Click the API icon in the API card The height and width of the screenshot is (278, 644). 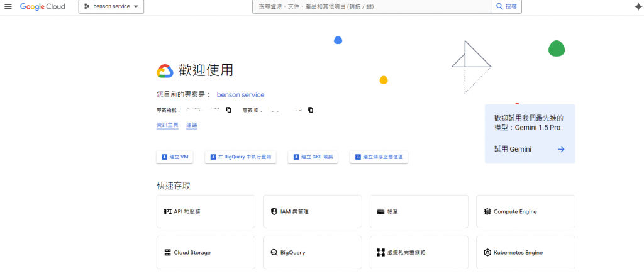point(167,212)
